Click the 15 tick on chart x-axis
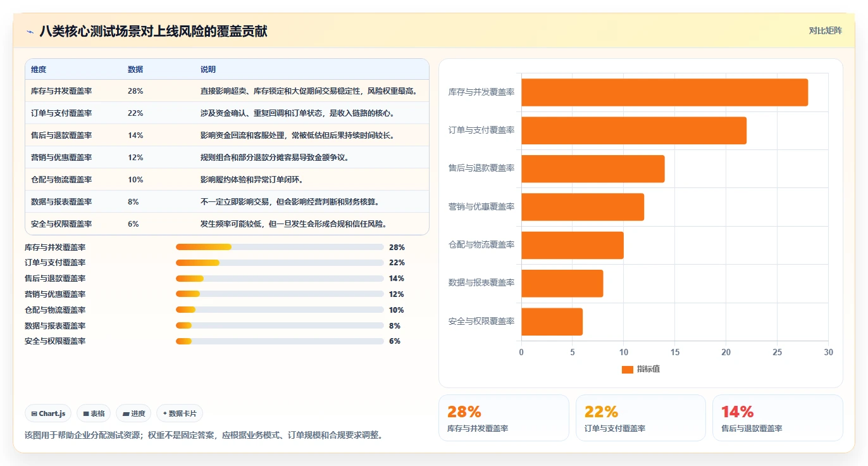The image size is (868, 466). tap(675, 353)
